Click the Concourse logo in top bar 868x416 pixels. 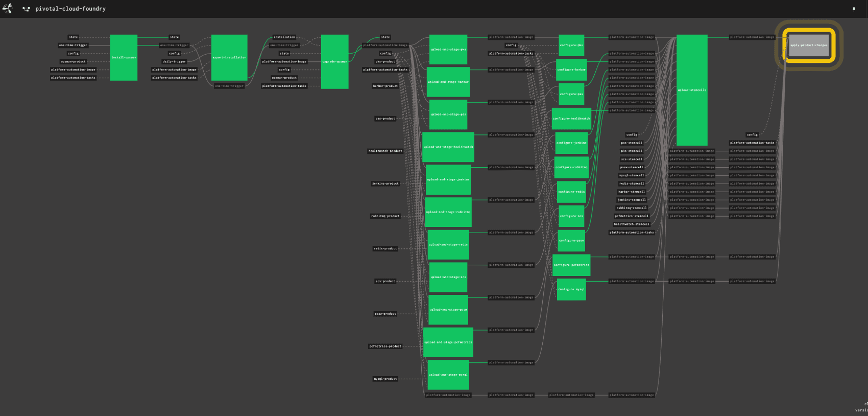pos(8,9)
